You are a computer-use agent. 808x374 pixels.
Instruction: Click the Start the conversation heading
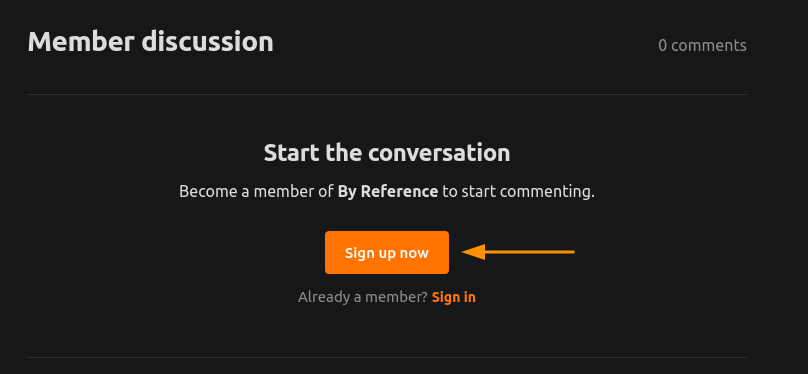pos(386,153)
